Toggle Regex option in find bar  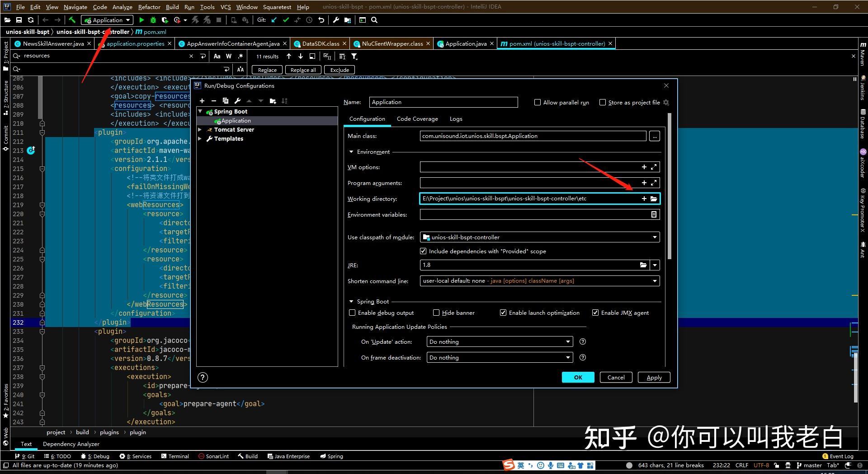[241, 56]
